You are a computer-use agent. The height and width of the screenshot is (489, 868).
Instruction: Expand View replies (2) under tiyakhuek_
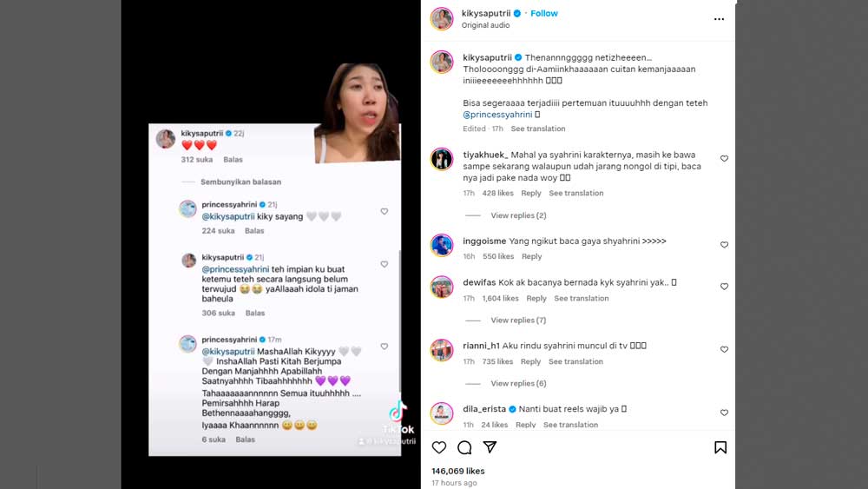point(518,215)
